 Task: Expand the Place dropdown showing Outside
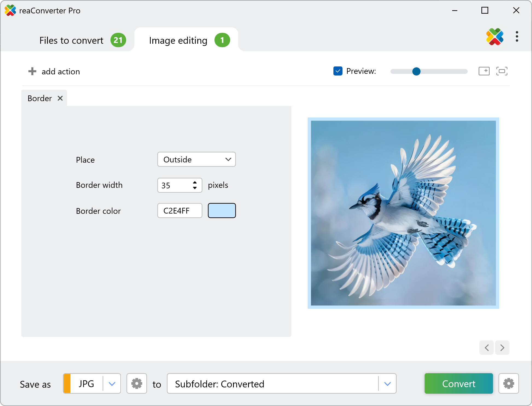click(196, 159)
